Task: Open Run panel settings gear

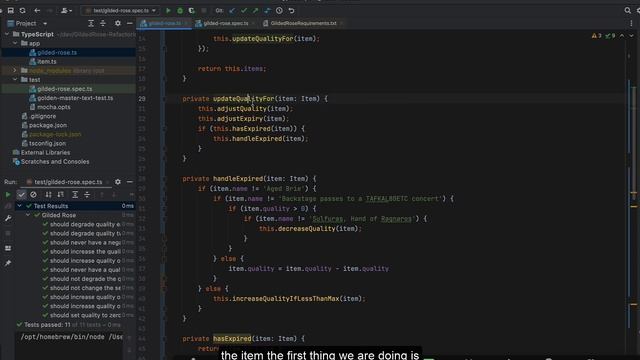Action: pyautogui.click(x=118, y=182)
